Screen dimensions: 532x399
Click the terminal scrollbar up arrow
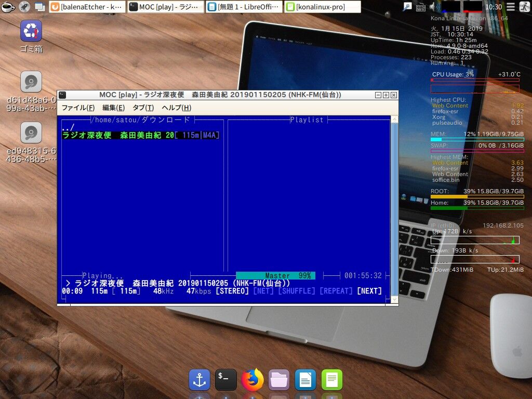(394, 119)
